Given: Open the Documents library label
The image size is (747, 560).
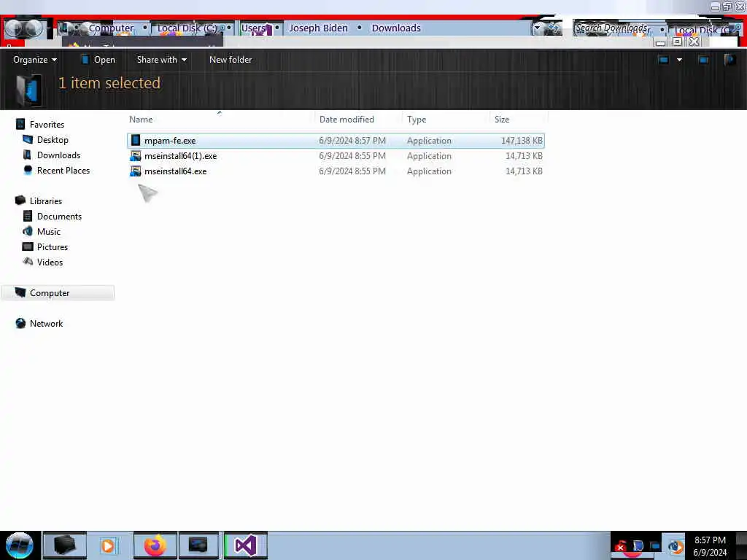Looking at the screenshot, I should coord(60,216).
